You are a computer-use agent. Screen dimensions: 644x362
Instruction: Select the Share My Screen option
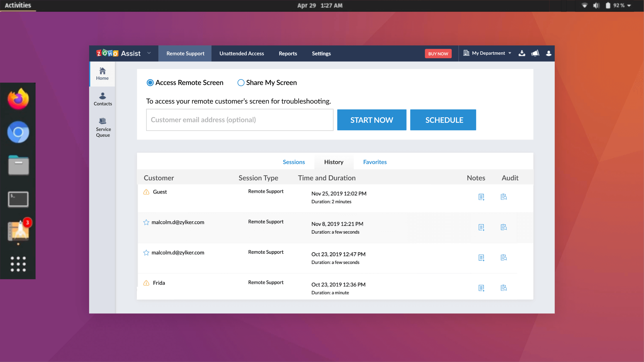click(x=241, y=83)
